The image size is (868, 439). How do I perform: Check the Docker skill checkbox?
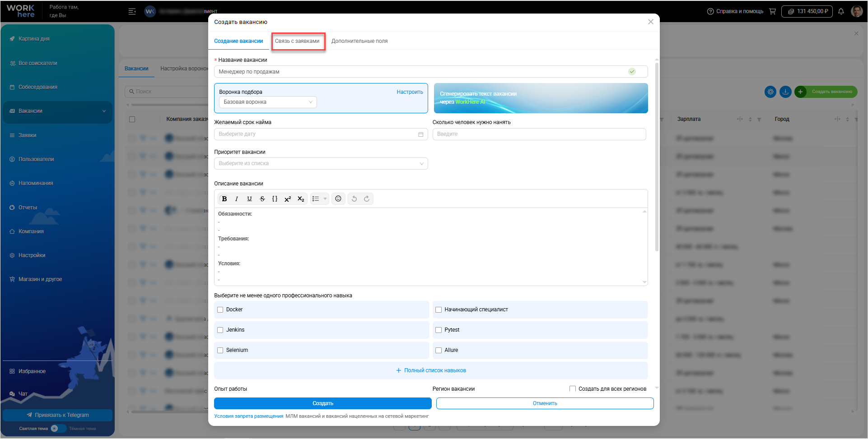[220, 310]
